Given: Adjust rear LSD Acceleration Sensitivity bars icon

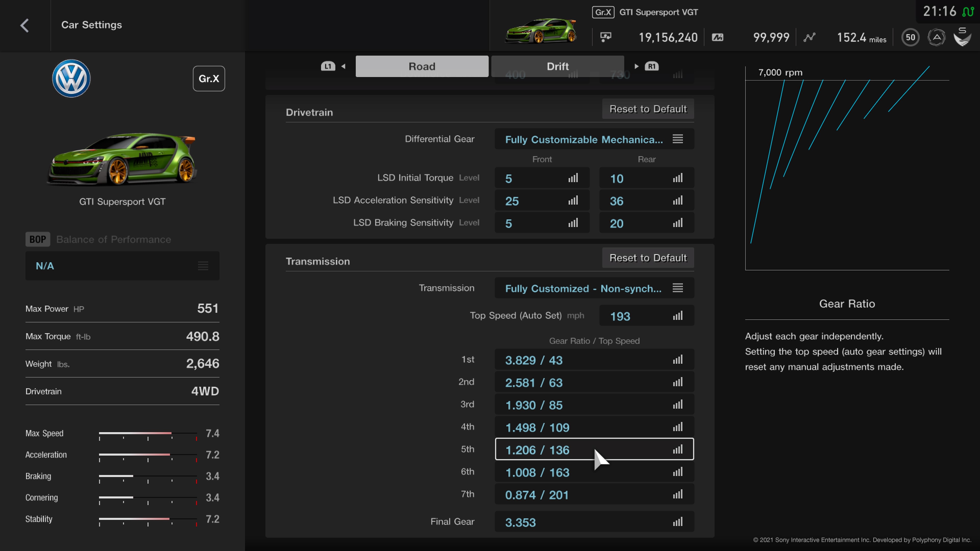Looking at the screenshot, I should coord(678,201).
